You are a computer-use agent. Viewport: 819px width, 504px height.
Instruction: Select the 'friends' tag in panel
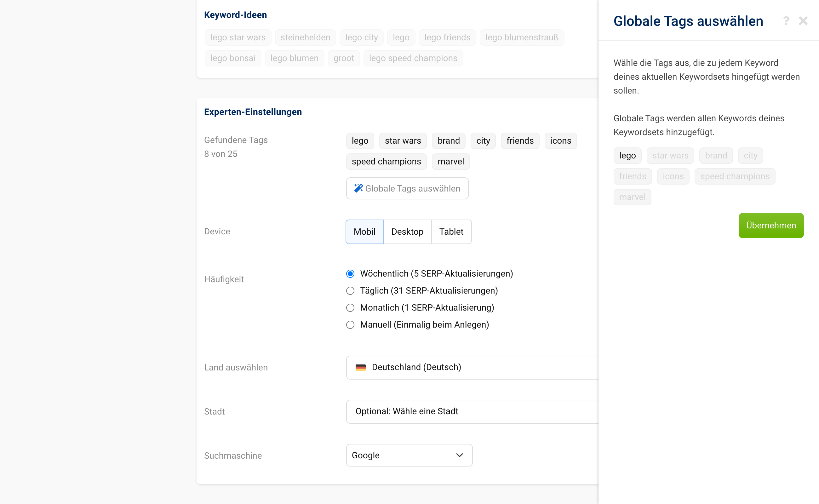click(x=633, y=175)
